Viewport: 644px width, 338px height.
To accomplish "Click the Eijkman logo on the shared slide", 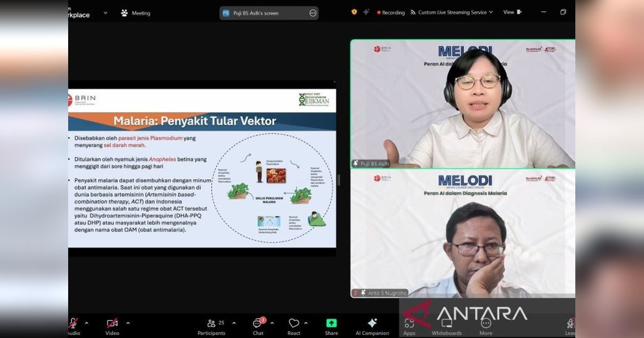I will tap(314, 99).
